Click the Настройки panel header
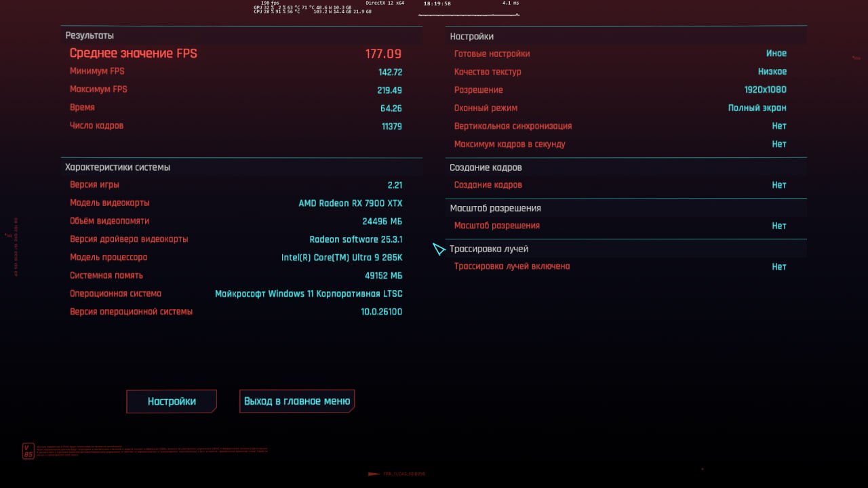868x488 pixels. pos(472,37)
